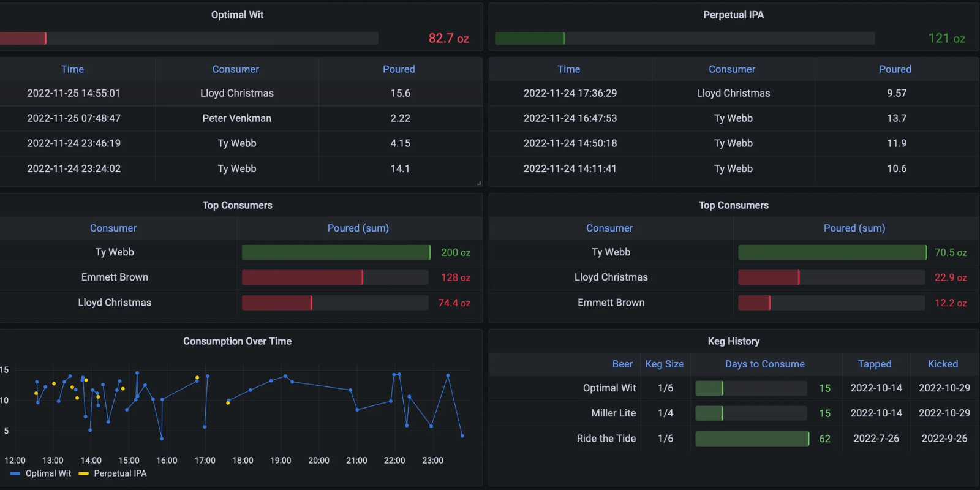Sort Keg History by Kicked column
Viewport: 980px width, 490px height.
click(943, 364)
